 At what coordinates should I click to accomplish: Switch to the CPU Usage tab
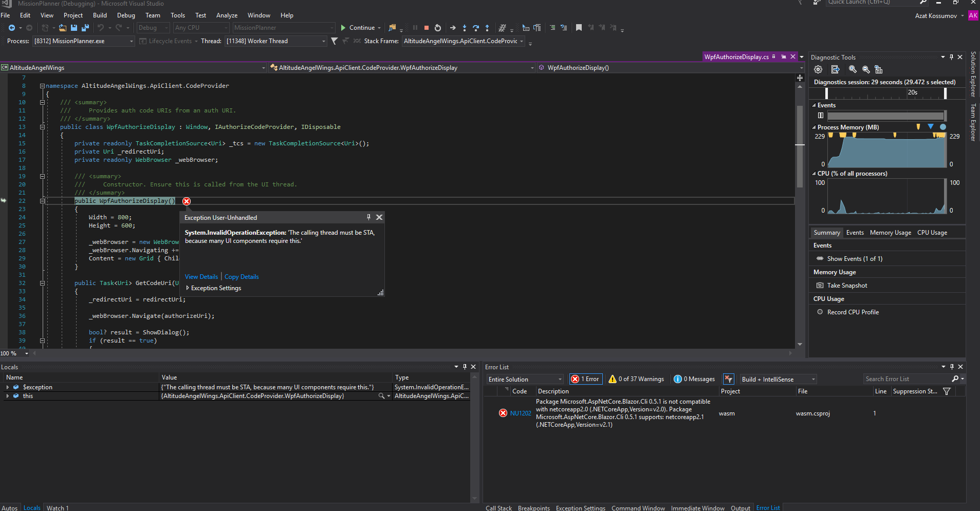coord(932,233)
